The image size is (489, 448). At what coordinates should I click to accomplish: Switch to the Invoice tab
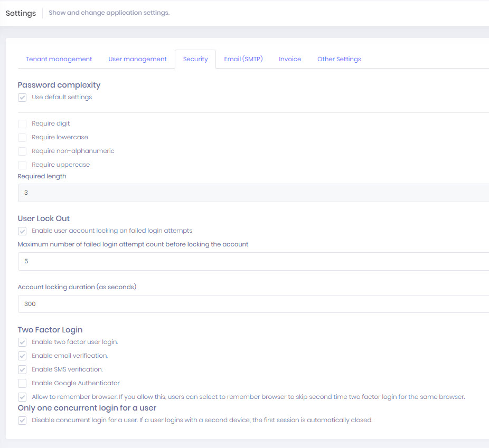pos(289,59)
